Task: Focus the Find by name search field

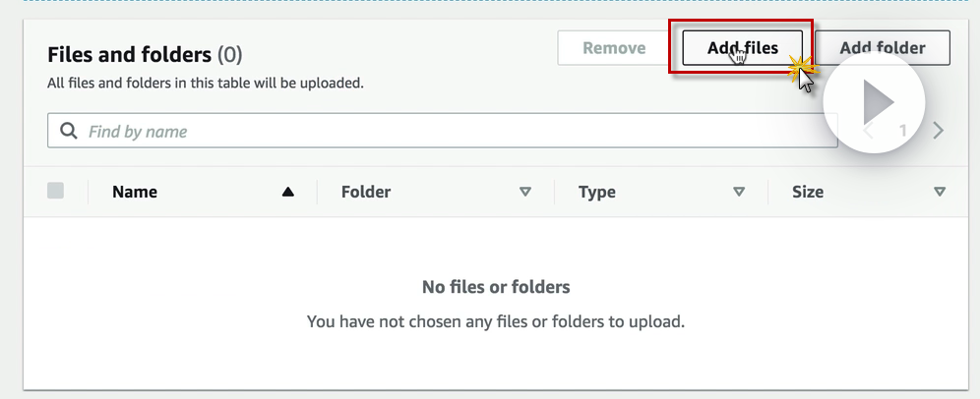Action: 453,131
